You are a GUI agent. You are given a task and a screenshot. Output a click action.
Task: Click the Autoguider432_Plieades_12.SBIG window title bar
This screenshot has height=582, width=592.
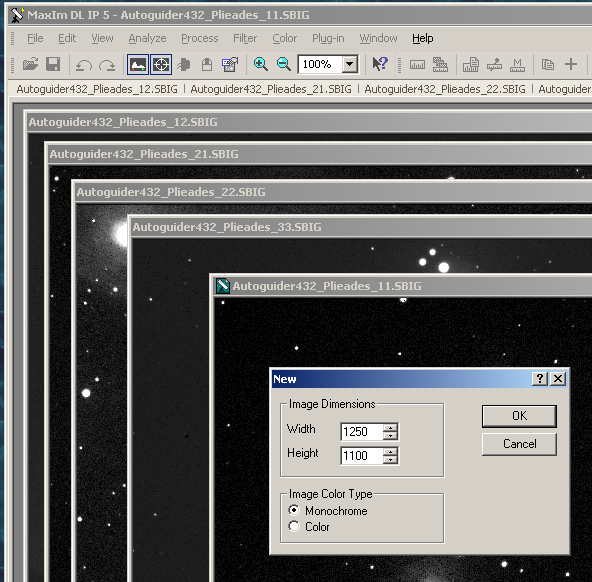(310, 122)
